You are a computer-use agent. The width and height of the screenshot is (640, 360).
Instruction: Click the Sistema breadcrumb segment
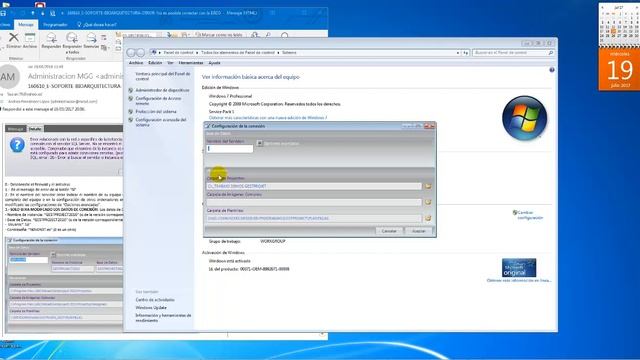[289, 53]
